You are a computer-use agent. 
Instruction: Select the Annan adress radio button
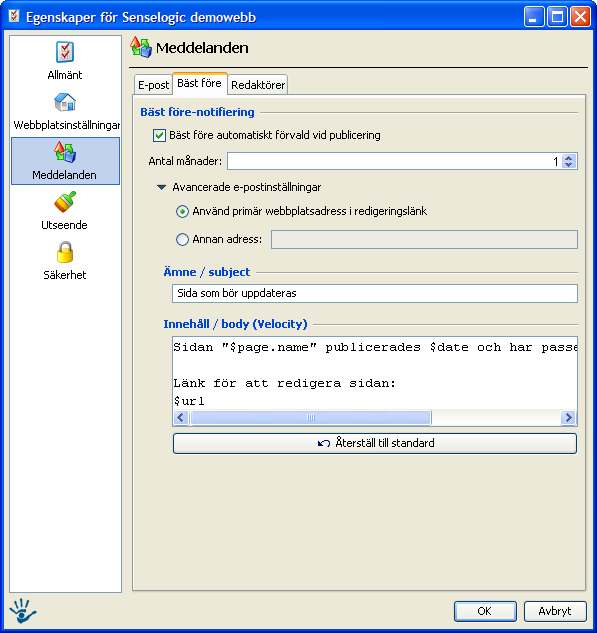click(182, 239)
